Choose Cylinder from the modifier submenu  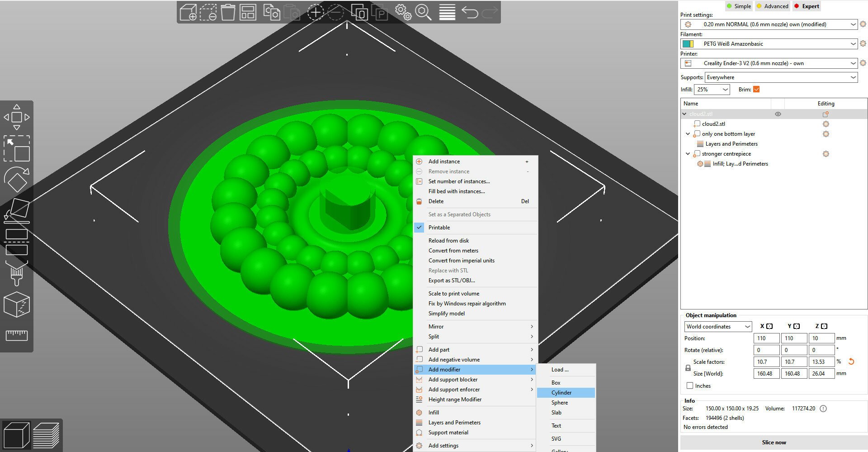pos(561,393)
